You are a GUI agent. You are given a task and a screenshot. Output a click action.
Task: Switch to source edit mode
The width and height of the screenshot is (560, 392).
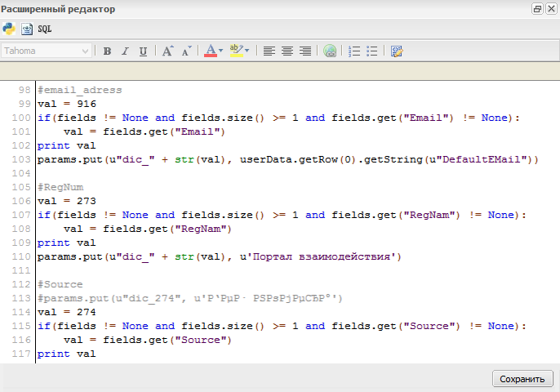[x=397, y=51]
